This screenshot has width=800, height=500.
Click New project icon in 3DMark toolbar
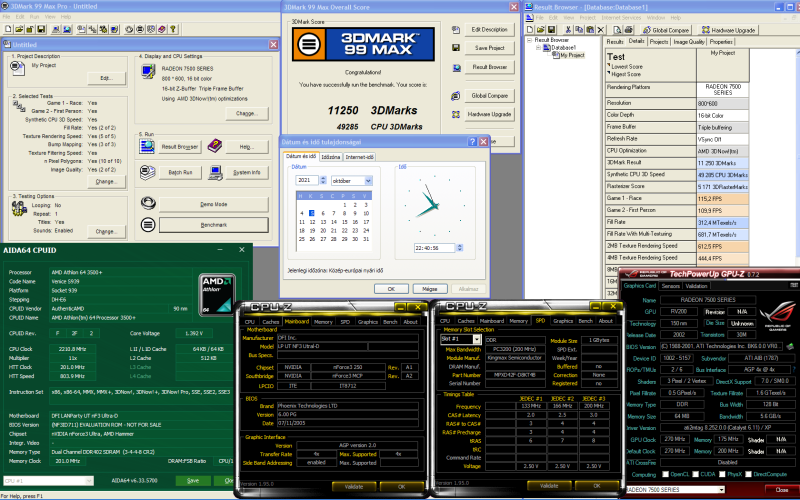click(x=8, y=30)
